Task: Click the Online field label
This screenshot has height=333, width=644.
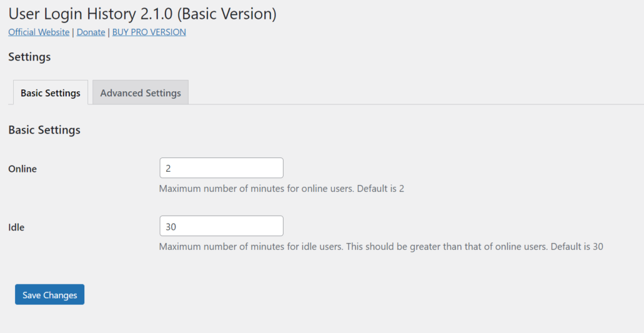Action: coord(23,169)
